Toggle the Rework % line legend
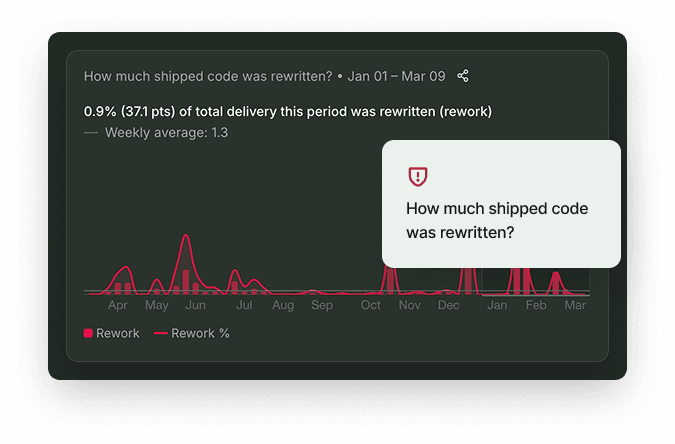 pos(192,333)
